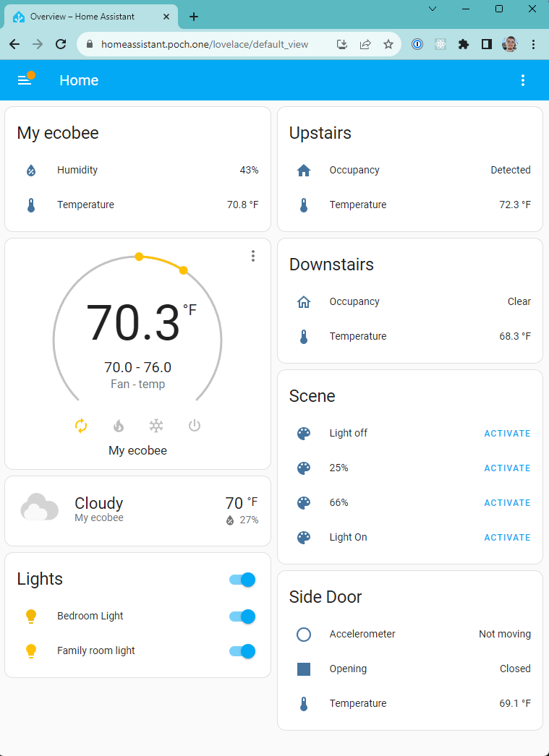Click the Bedroom Light bulb icon
This screenshot has height=756, width=549.
tap(31, 617)
